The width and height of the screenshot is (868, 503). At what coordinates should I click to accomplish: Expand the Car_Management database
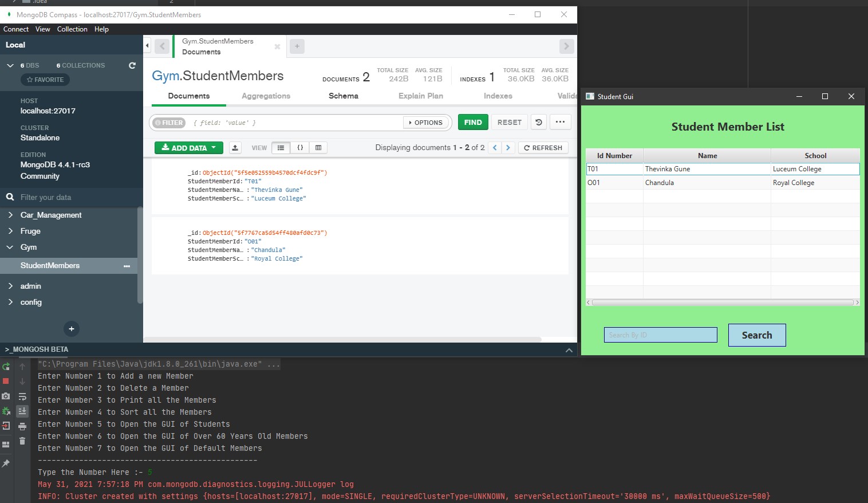[x=10, y=215]
